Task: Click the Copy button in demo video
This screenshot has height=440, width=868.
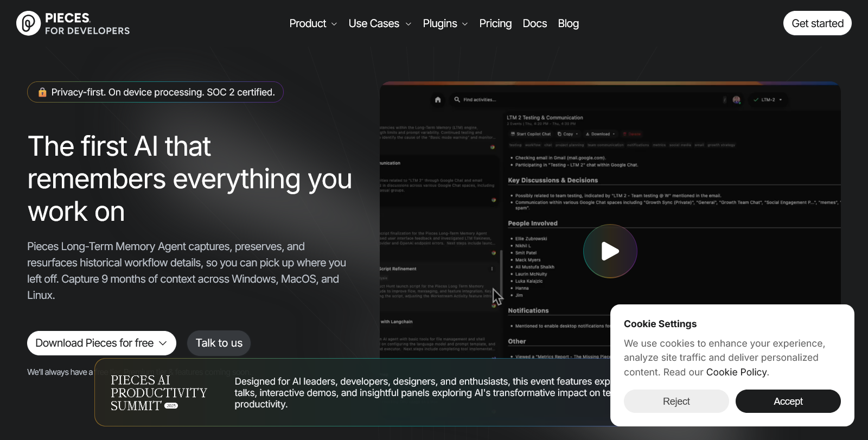Action: [567, 134]
